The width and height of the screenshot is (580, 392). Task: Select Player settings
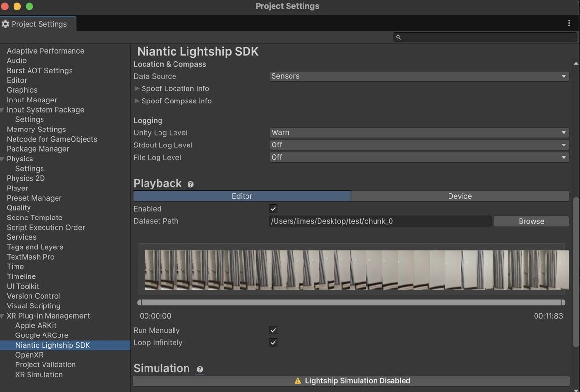tap(17, 188)
